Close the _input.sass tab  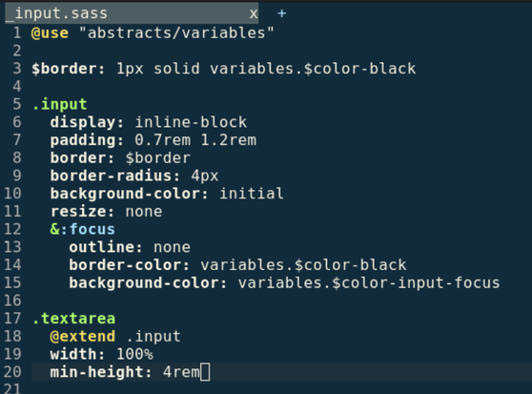254,14
